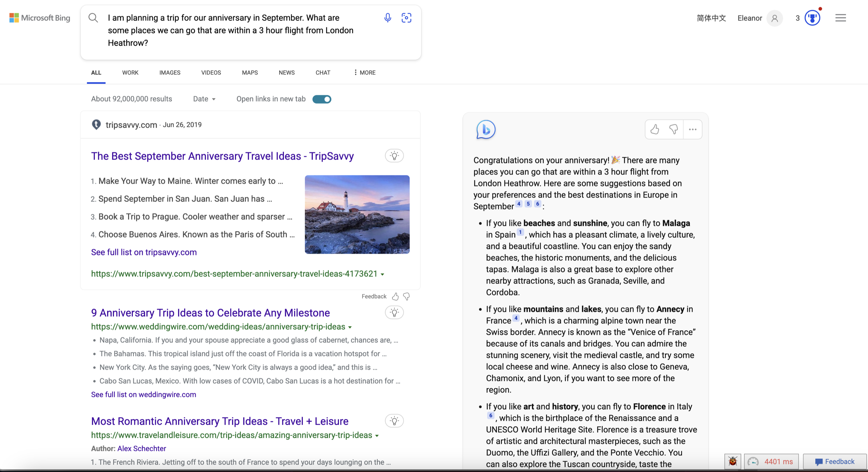The width and height of the screenshot is (868, 472).
Task: Select the ALL results tab
Action: pos(96,72)
